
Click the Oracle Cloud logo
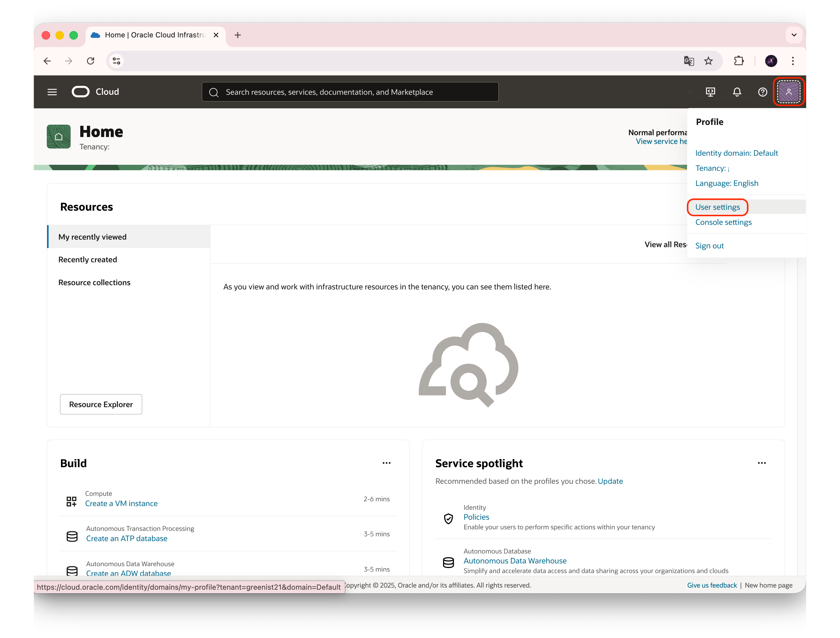tap(95, 92)
